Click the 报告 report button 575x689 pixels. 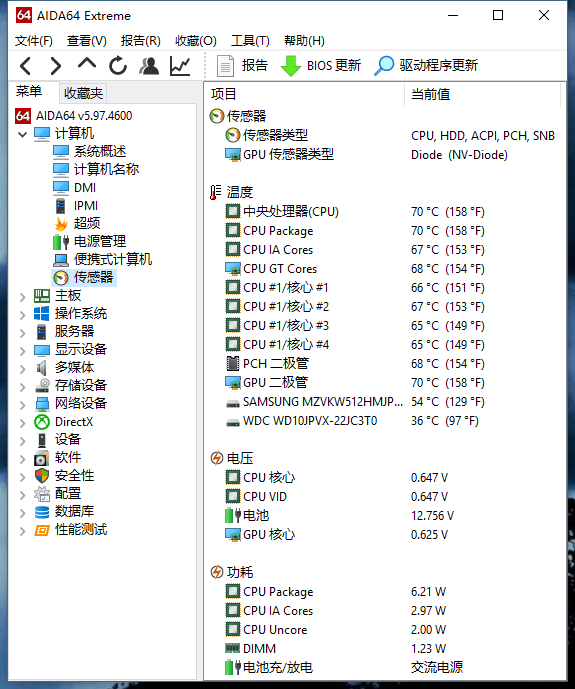pos(242,66)
